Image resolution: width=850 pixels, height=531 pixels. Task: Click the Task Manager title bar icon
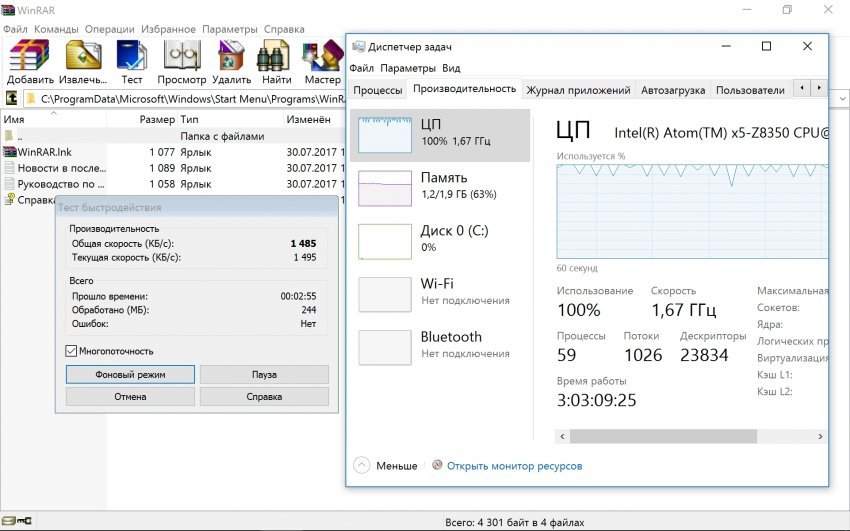[358, 47]
